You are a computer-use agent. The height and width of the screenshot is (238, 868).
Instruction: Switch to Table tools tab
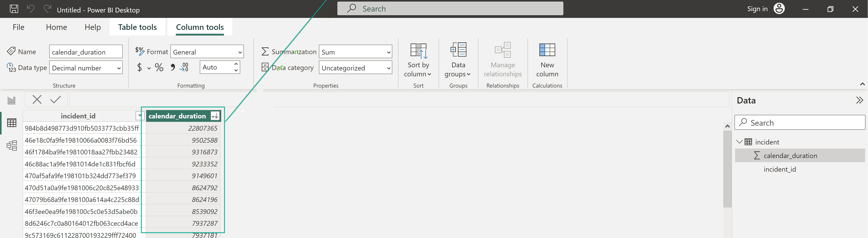tap(137, 27)
